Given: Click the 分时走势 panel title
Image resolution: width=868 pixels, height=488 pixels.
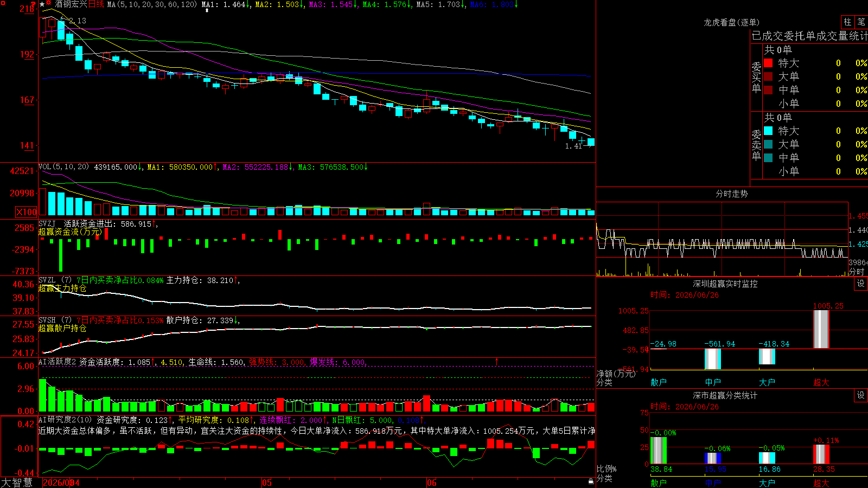Looking at the screenshot, I should point(731,194).
